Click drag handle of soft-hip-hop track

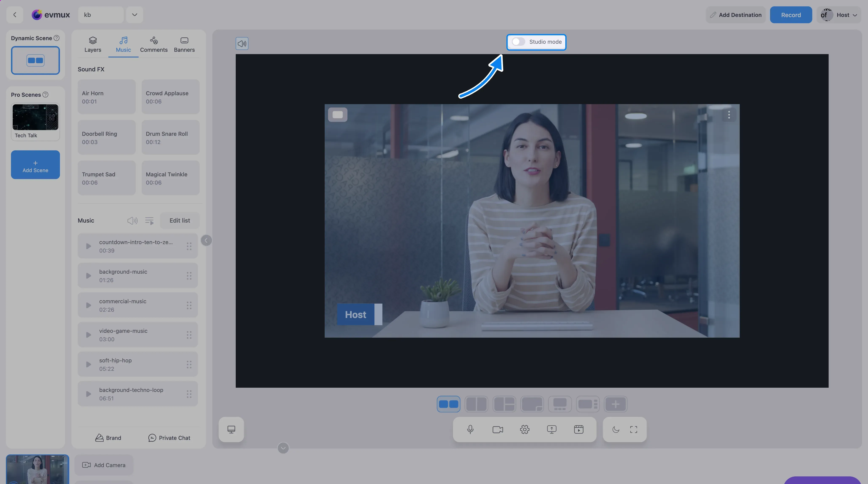[x=189, y=365]
